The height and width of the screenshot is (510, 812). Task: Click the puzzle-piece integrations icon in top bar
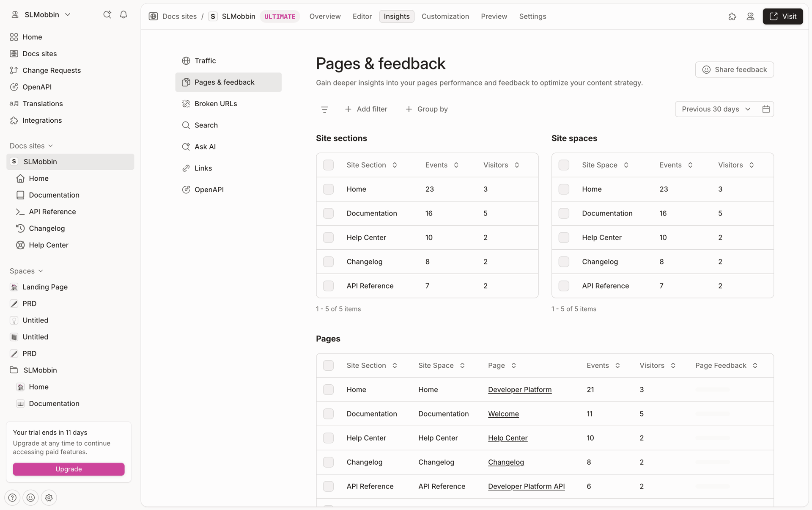coord(732,16)
